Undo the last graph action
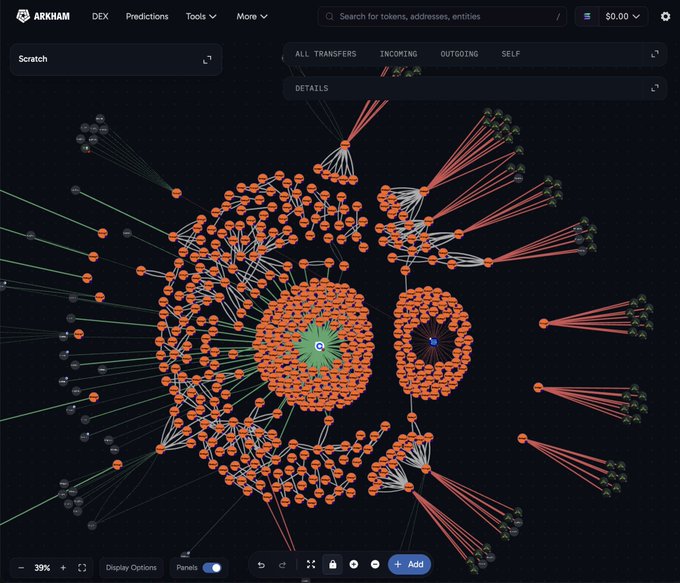 pyautogui.click(x=261, y=564)
